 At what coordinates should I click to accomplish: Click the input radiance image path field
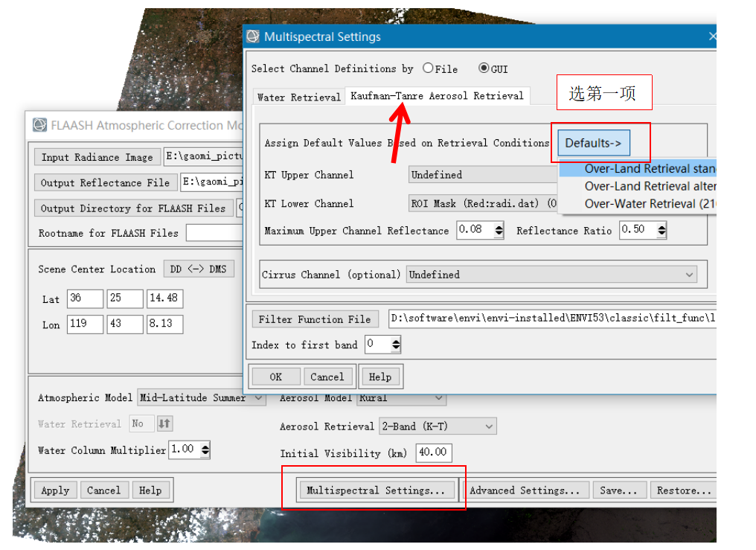click(x=205, y=156)
